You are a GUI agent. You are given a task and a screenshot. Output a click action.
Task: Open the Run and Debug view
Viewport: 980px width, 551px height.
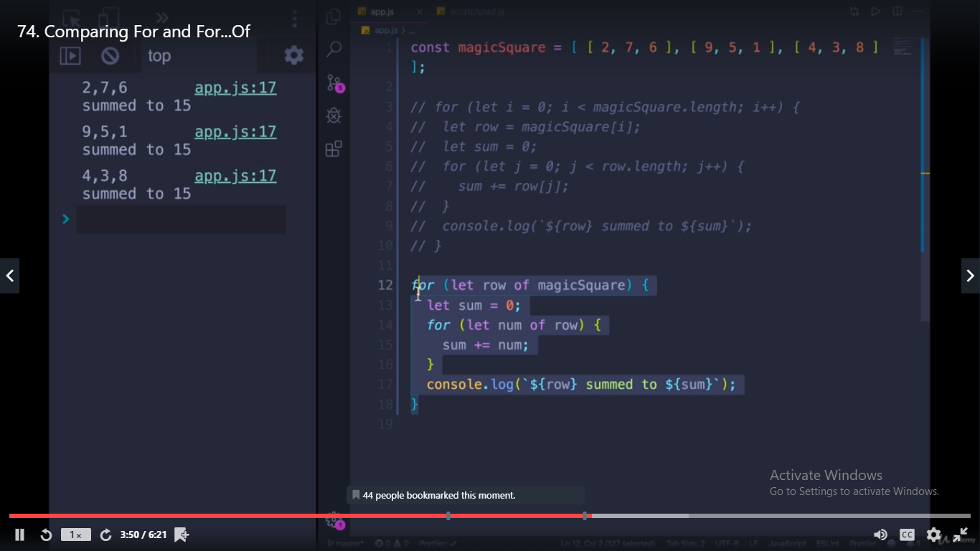coord(333,115)
